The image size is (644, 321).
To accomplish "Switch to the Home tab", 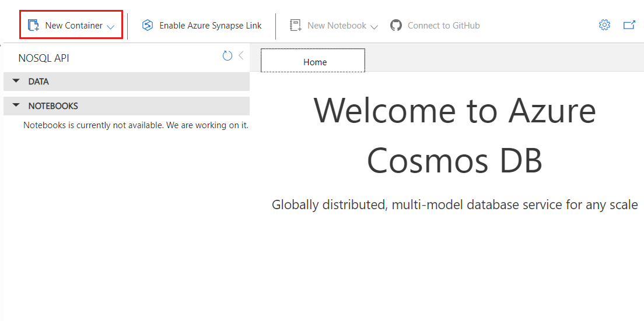I will (x=315, y=62).
